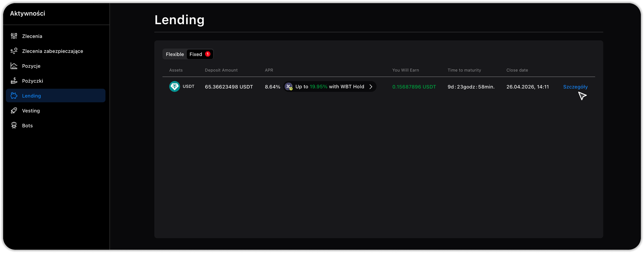644x253 pixels.
Task: Click the Pozycje chart icon
Action: (14, 66)
